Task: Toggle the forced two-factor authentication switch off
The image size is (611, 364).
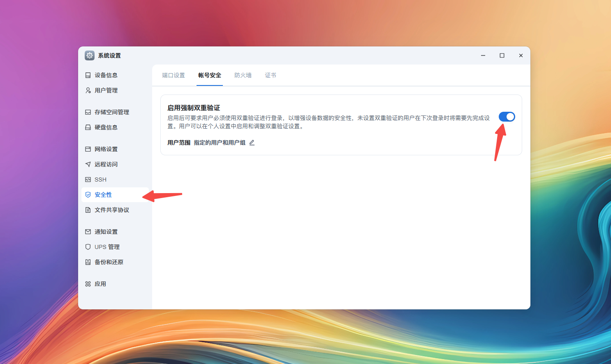Action: tap(507, 117)
